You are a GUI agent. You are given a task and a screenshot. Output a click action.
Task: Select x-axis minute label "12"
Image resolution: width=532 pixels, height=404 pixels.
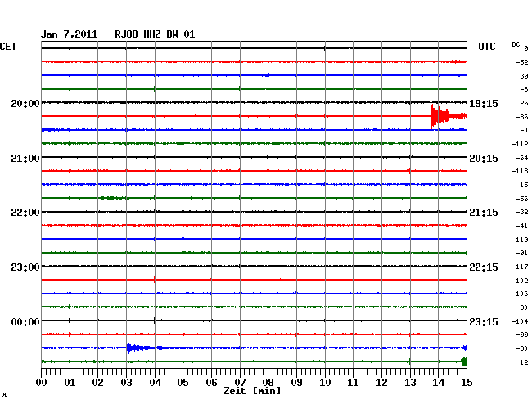pos(381,383)
